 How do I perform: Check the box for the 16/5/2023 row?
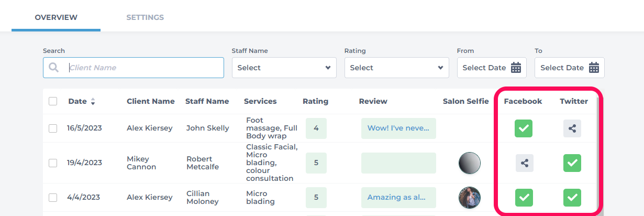(53, 128)
